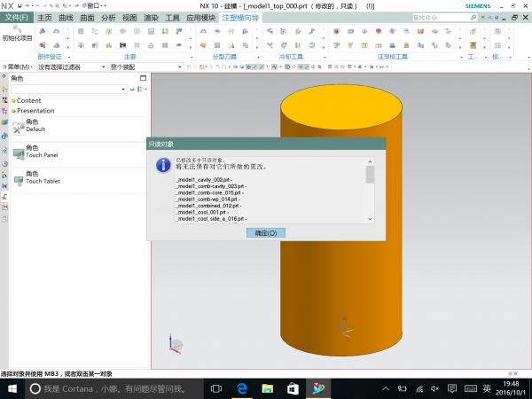
Task: Open the 菜单(M) menu button
Action: coord(18,67)
